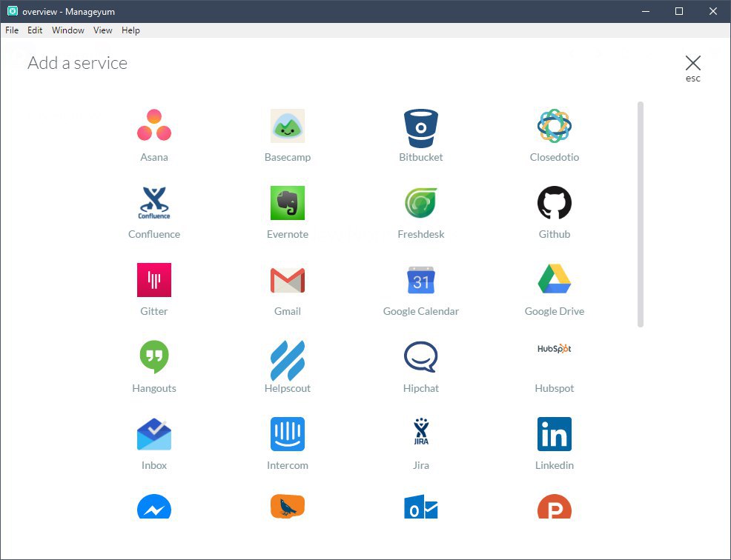Add the Outlook service icon
The image size is (731, 560).
[420, 507]
